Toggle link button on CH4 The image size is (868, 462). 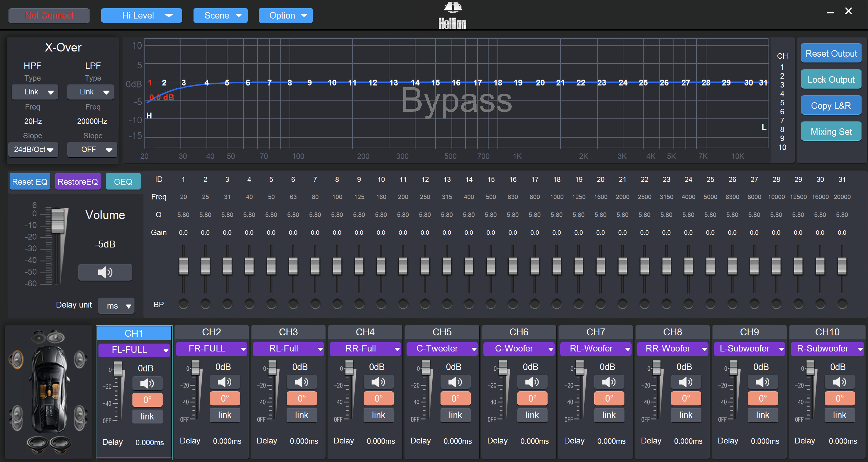pyautogui.click(x=378, y=415)
